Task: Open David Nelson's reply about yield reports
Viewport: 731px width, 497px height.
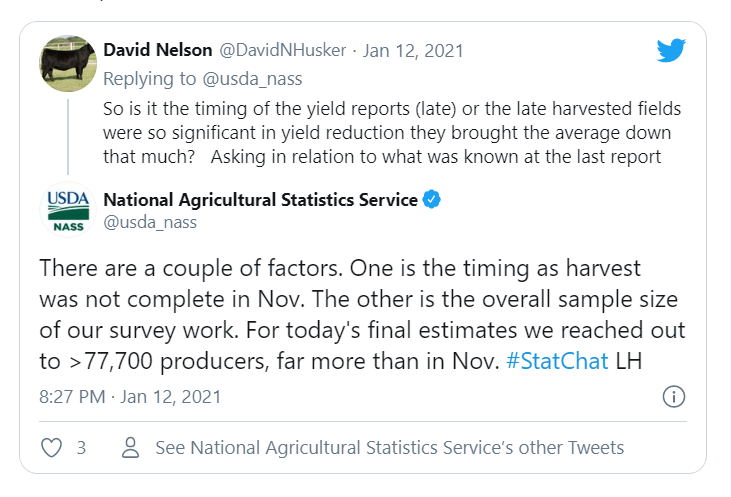Action: pos(380,132)
